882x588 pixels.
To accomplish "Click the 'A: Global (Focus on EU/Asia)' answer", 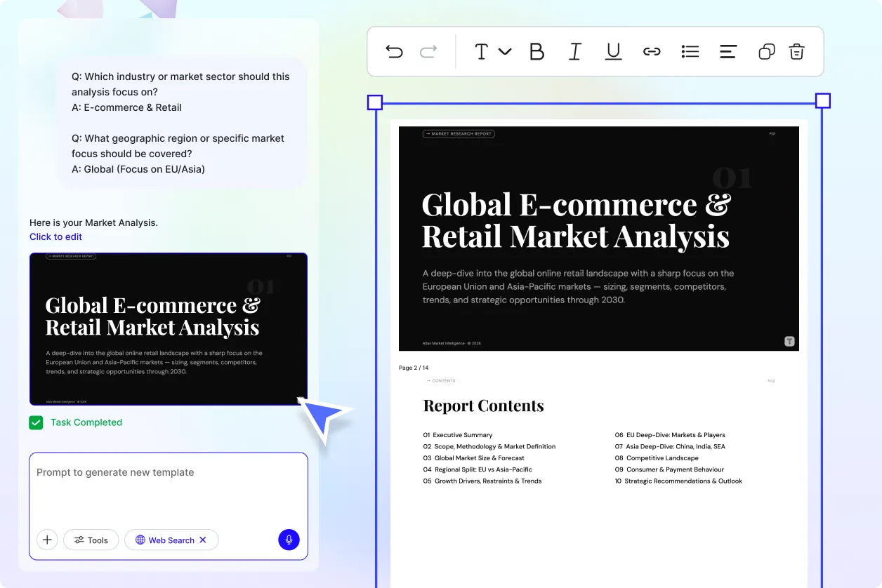I will [x=138, y=169].
